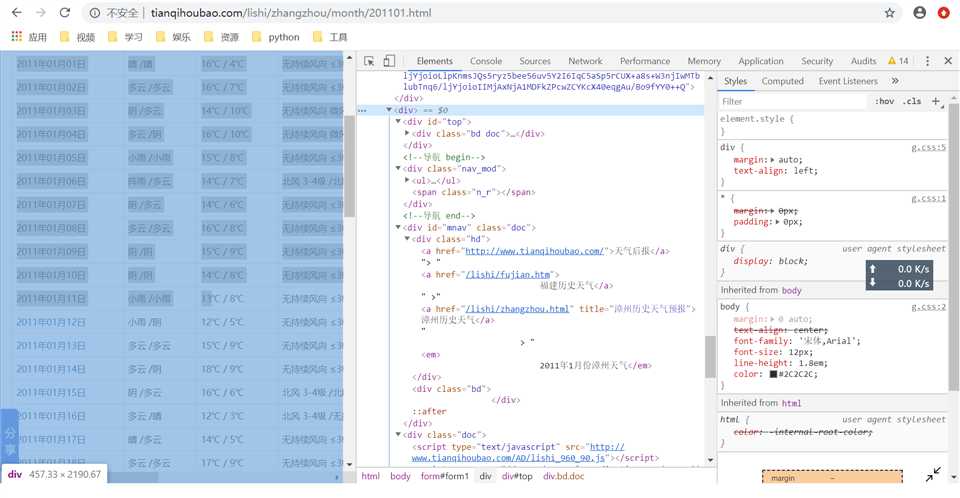960x498 pixels.
Task: Click the warning count 14 indicator
Action: (x=898, y=61)
